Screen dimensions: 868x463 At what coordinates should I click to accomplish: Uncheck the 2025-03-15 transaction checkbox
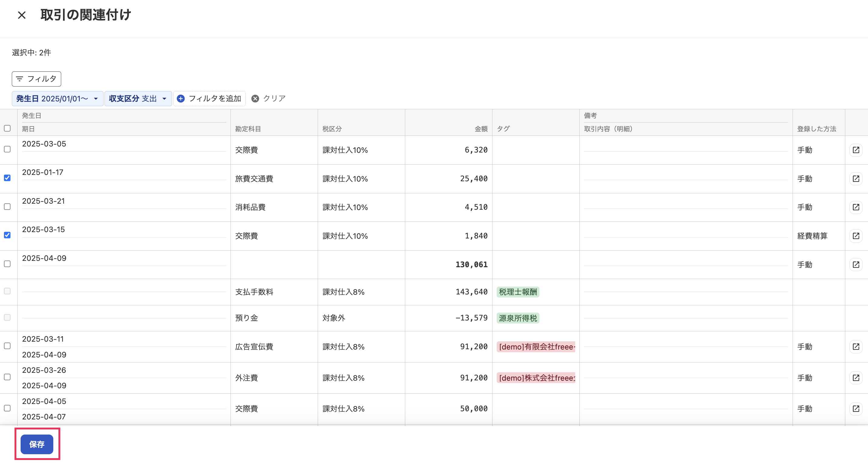pos(7,235)
